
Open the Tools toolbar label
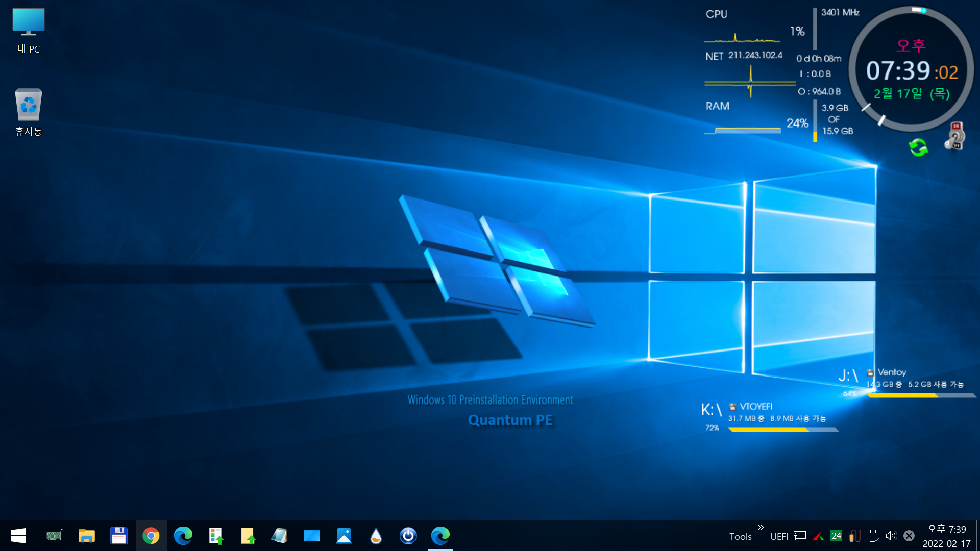(x=740, y=536)
